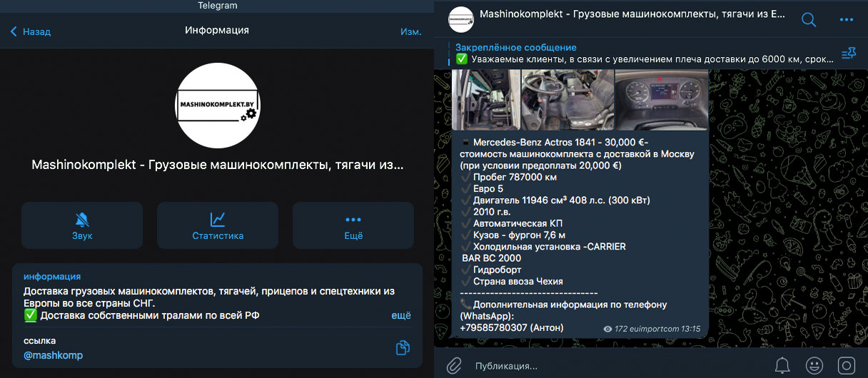Toggle silent broadcast bell icon
Viewport: 868px width, 378px height.
pyautogui.click(x=782, y=366)
